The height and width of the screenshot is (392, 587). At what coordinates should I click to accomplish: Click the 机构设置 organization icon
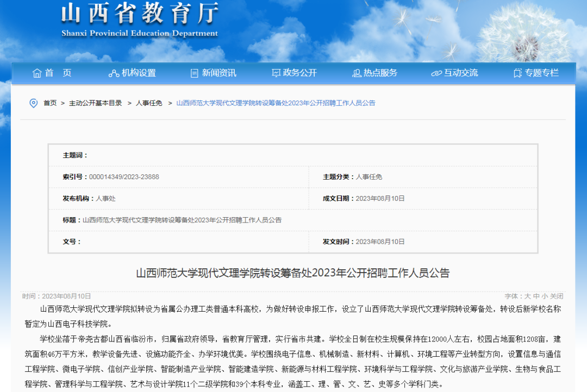[x=114, y=73]
